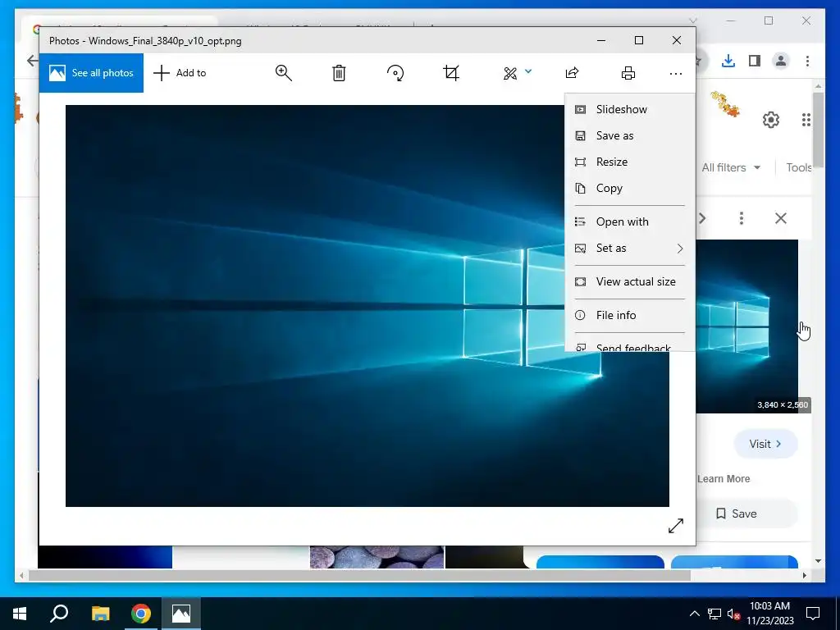Open Chrome profile avatar icon
The width and height of the screenshot is (840, 630).
pos(781,61)
